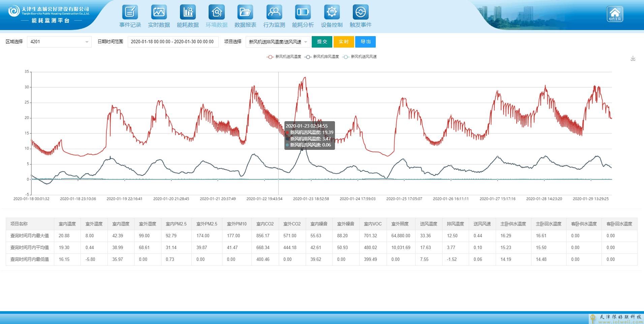The image size is (644, 324).
Task: Click the 日期时间范围 date range field
Action: click(173, 42)
